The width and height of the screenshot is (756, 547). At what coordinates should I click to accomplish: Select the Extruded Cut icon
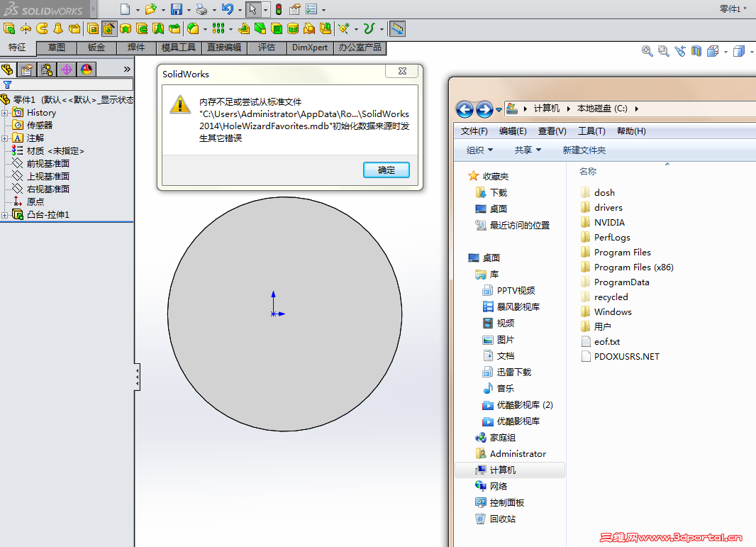[93, 29]
